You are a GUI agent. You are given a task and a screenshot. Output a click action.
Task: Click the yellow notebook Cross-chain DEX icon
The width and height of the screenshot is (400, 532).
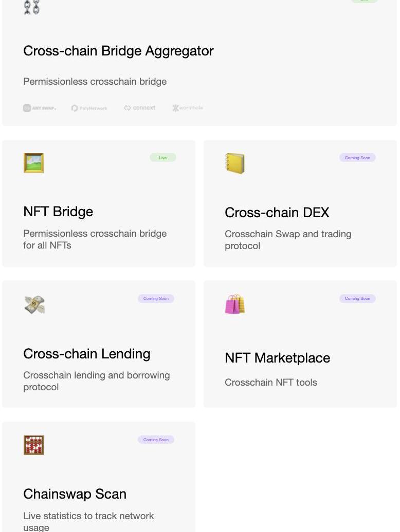tap(235, 163)
